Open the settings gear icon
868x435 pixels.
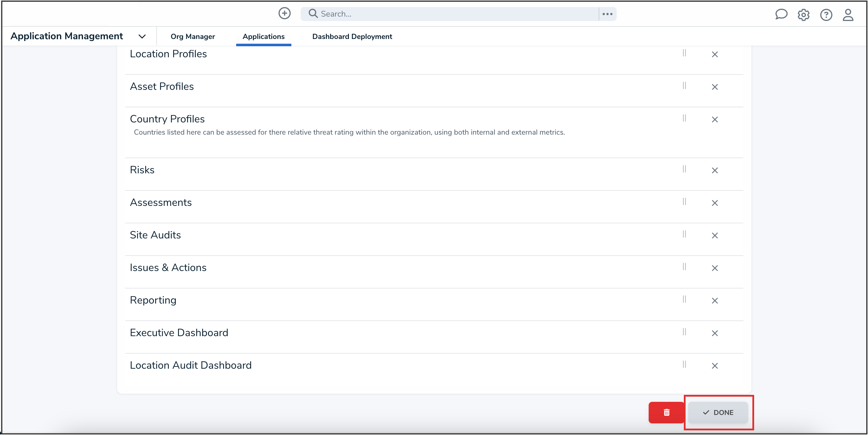pos(803,15)
